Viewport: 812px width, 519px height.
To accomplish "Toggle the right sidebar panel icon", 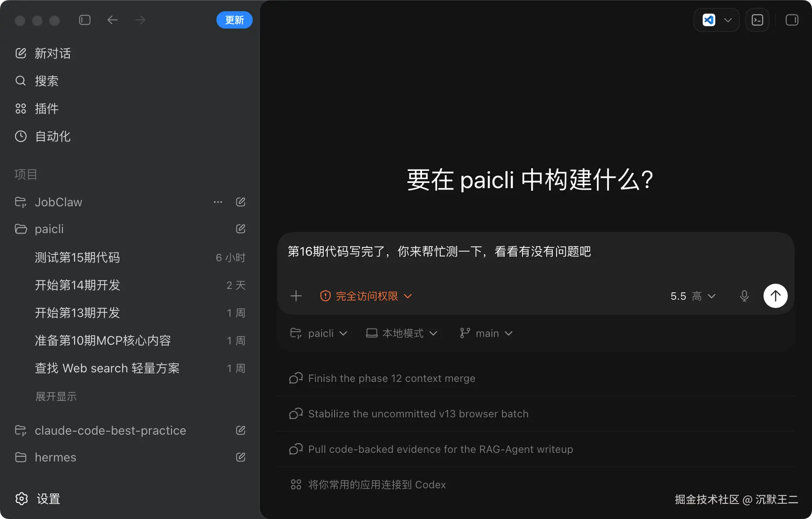I will click(x=792, y=20).
